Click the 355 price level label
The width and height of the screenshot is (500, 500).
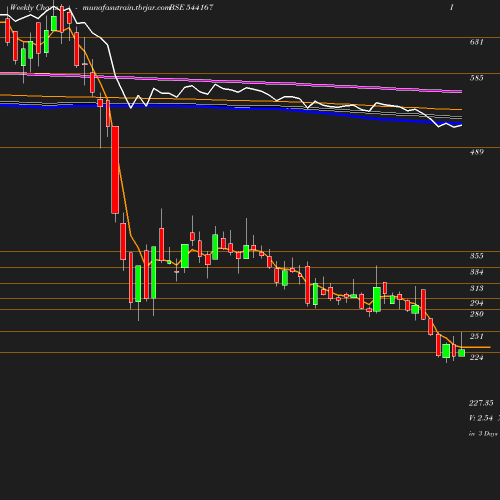[x=476, y=256]
